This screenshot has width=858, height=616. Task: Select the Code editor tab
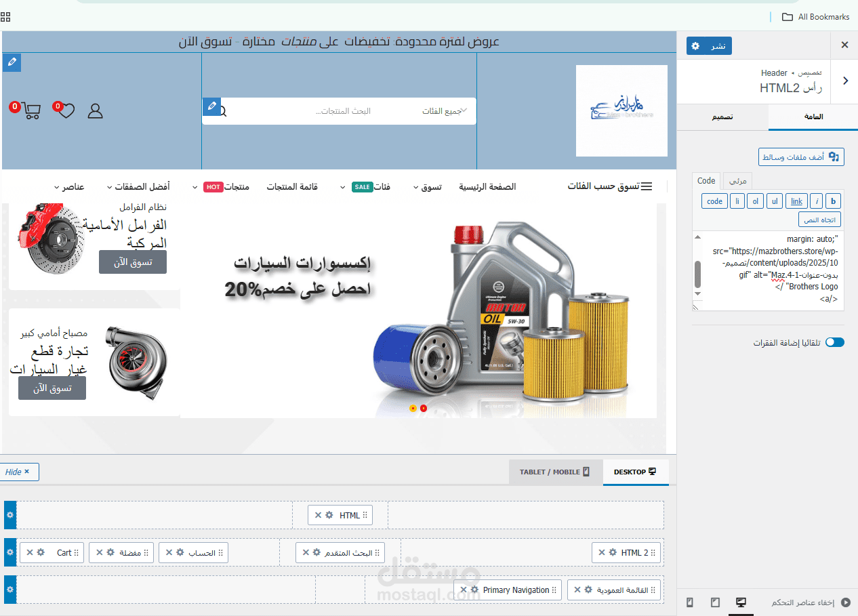[x=706, y=181]
